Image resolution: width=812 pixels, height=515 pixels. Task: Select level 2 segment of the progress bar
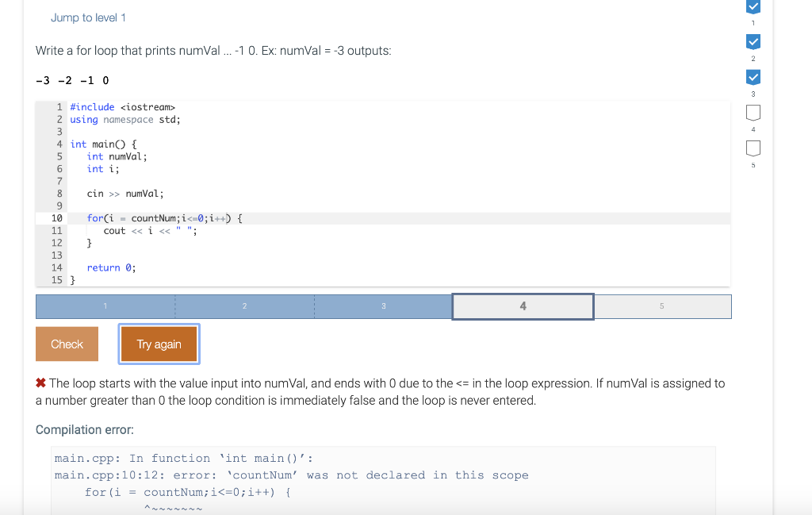[x=244, y=306]
